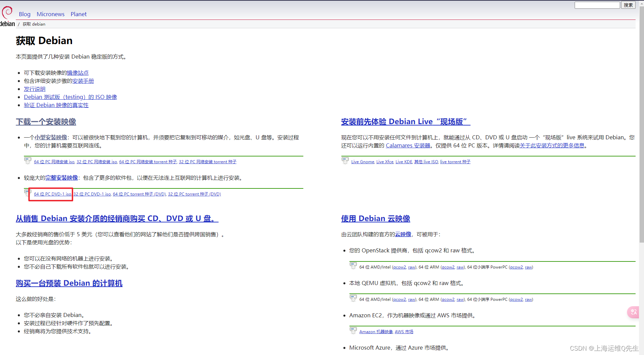Download 64 位 PC DVD-1 iso
This screenshot has width=644, height=355.
click(x=53, y=194)
